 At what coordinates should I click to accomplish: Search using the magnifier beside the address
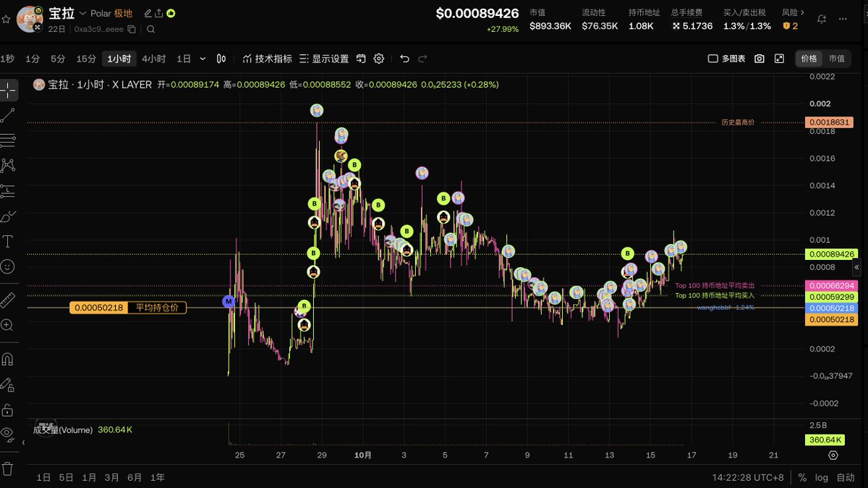(150, 30)
